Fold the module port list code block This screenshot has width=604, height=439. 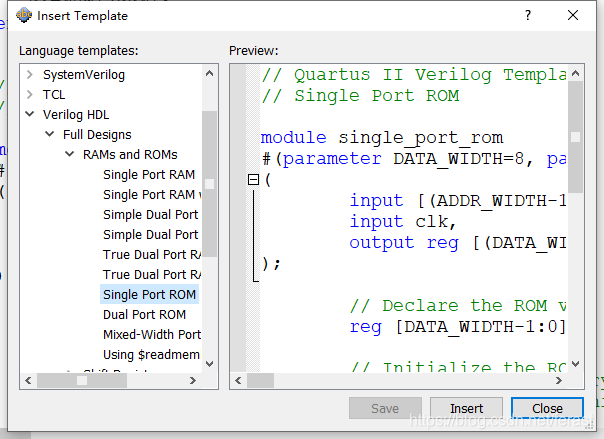(x=253, y=179)
